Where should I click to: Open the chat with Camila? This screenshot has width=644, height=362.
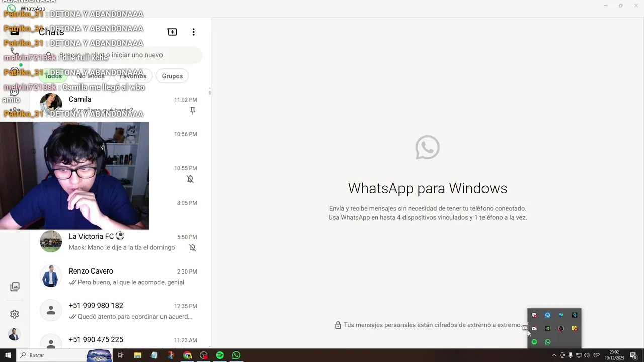coord(120,104)
